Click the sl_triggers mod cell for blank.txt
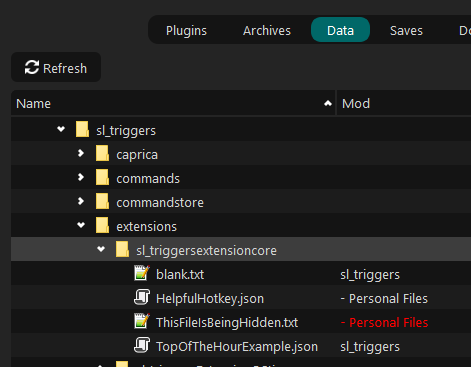The height and width of the screenshot is (367, 471). coord(370,275)
